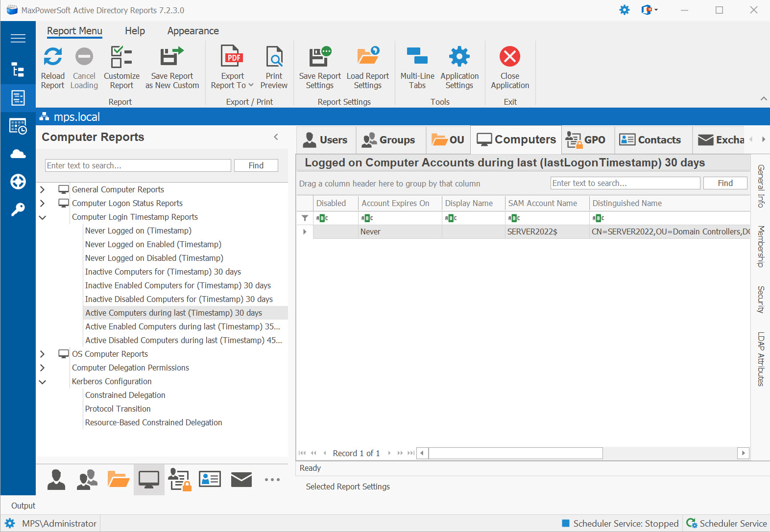The image size is (770, 532).
Task: Click the key icon in left sidebar
Action: [18, 209]
